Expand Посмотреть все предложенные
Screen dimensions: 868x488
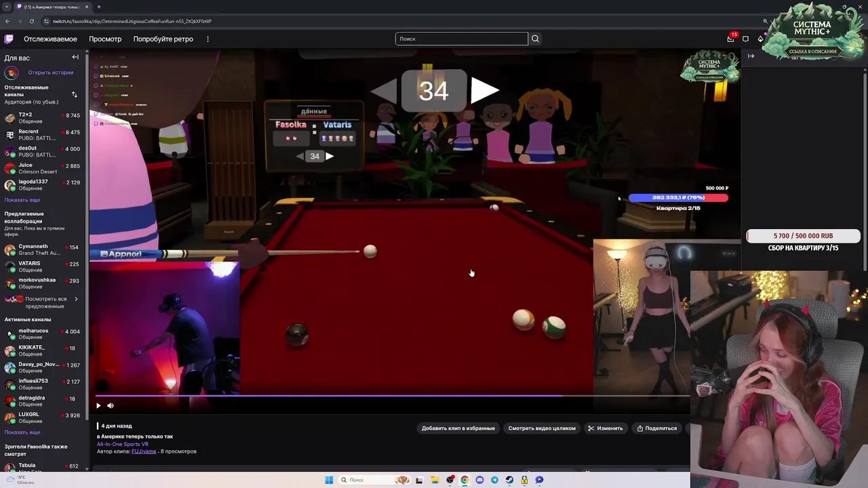[43, 302]
